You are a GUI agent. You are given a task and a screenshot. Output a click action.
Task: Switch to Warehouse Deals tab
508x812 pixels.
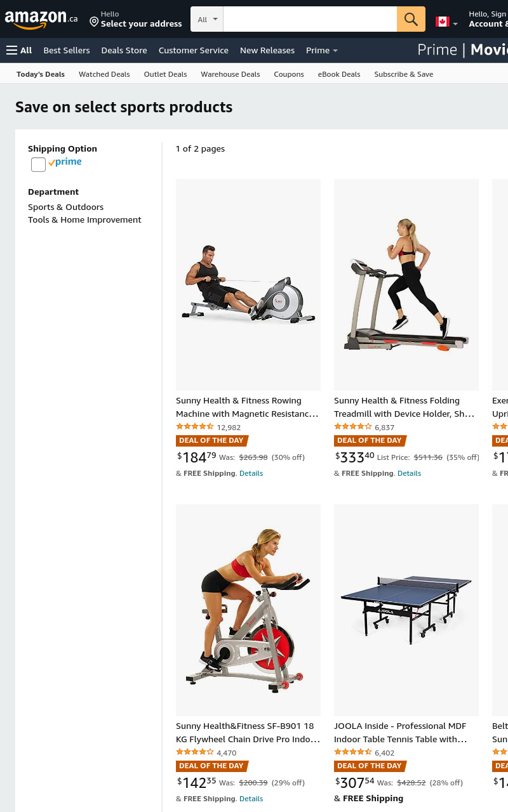click(231, 74)
